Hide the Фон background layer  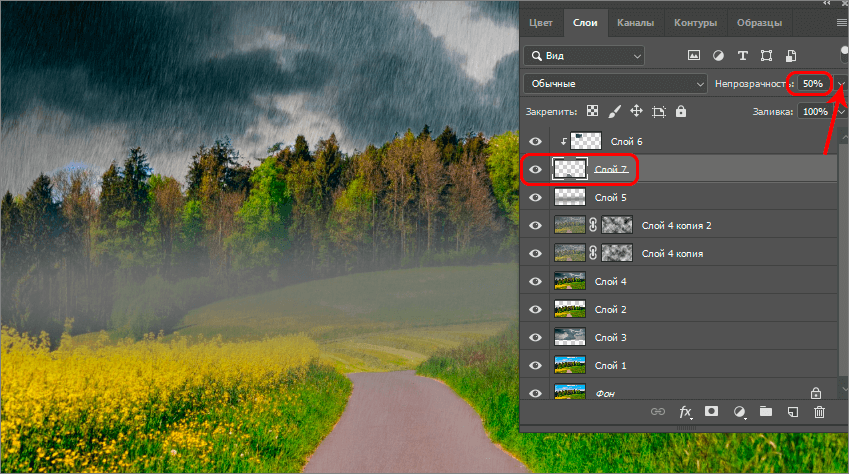coord(535,394)
